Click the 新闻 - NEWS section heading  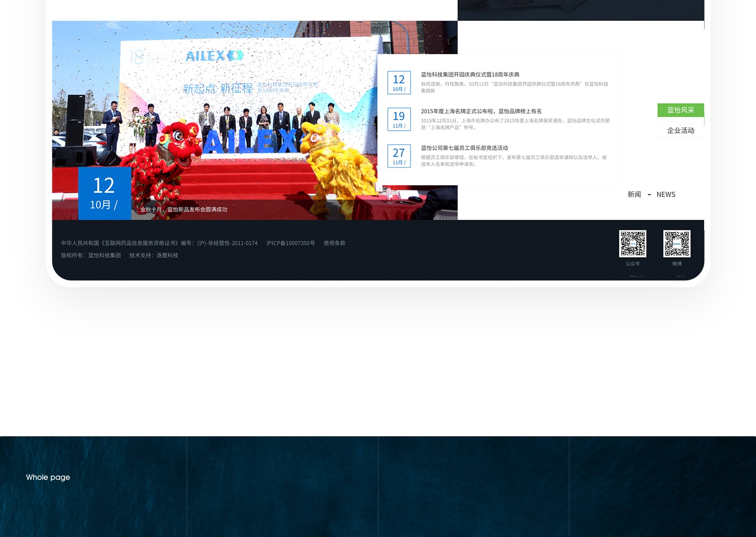651,194
